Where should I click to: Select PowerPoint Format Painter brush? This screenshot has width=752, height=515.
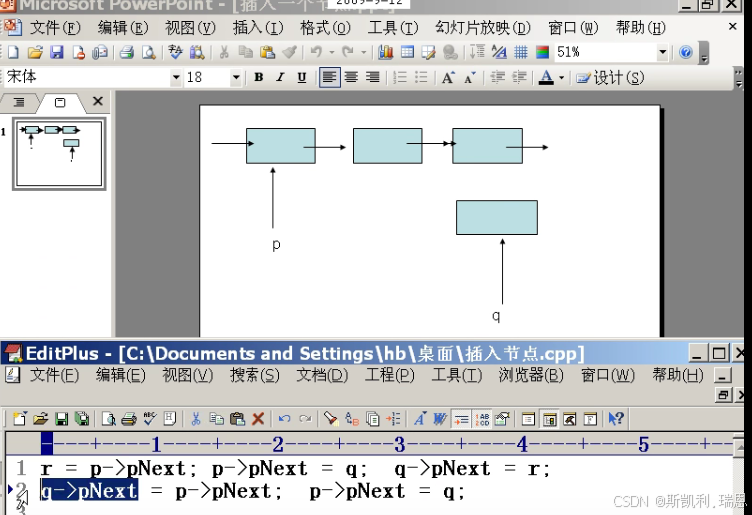point(289,52)
